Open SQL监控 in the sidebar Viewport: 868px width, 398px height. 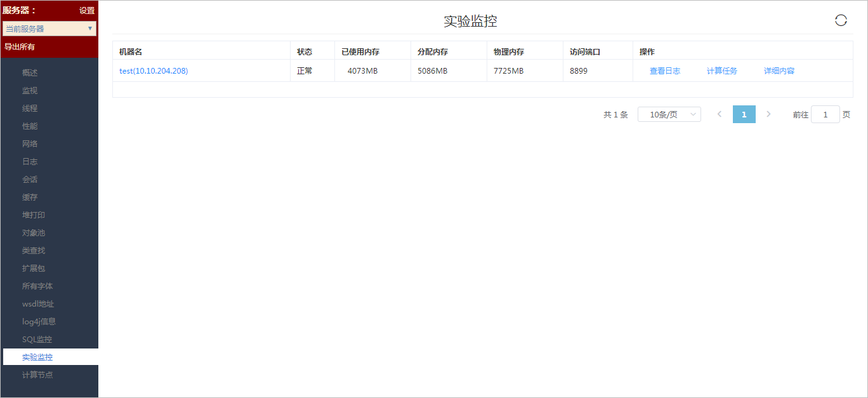(x=37, y=340)
